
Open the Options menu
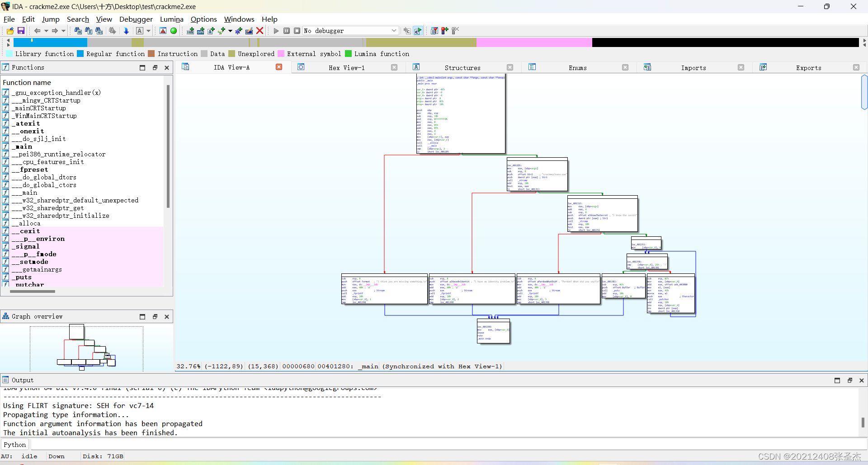click(x=204, y=19)
